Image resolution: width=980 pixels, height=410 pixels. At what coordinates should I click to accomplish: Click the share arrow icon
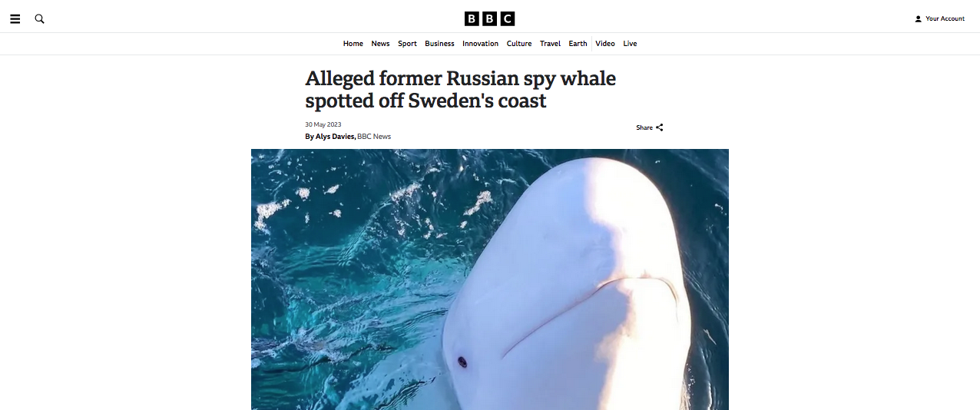coord(660,127)
